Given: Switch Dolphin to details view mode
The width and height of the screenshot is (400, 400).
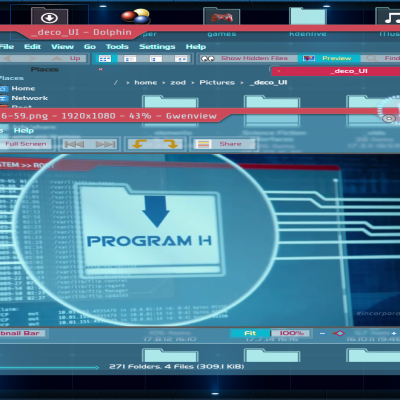Looking at the screenshot, I should 130,59.
